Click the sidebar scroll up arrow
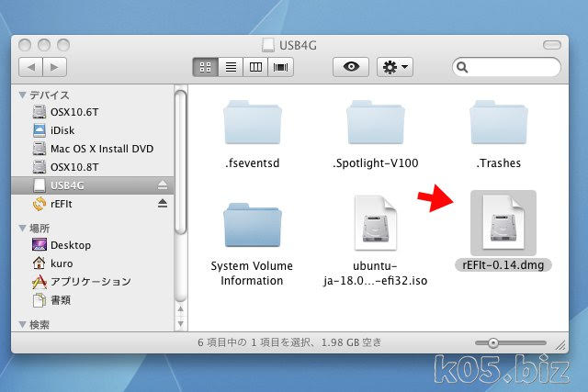Viewport: 588px width, 392px height. click(181, 309)
